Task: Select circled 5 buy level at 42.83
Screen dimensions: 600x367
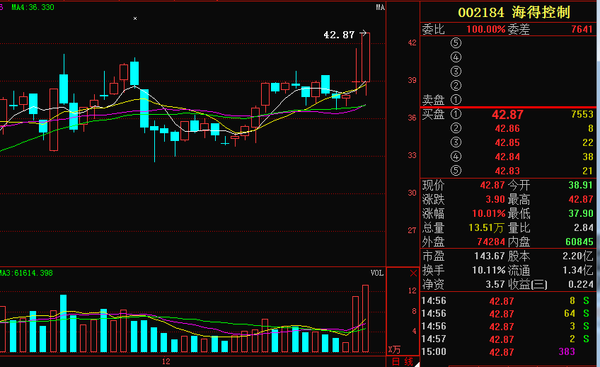Action: [x=508, y=171]
